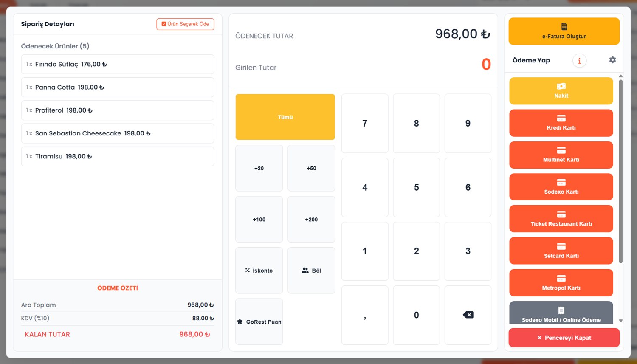Screen dimensions: 637x364
Task: Tap the comma decimal key
Action: pos(365,315)
